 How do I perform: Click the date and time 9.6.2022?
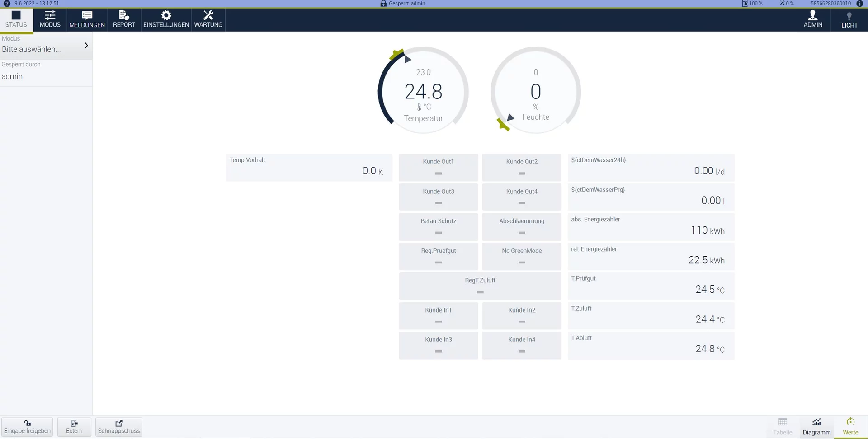[x=37, y=4]
